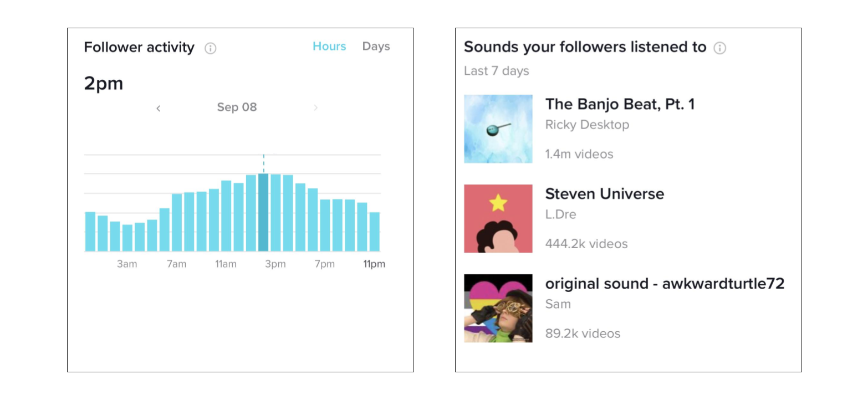This screenshot has height=400, width=868.
Task: Click the L.Dre artist name
Action: click(x=560, y=214)
